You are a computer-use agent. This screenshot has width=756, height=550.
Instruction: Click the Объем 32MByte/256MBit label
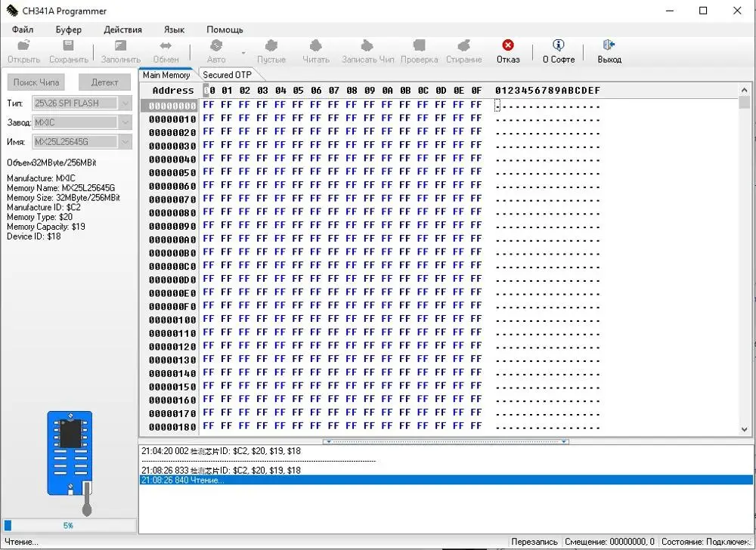(51, 162)
